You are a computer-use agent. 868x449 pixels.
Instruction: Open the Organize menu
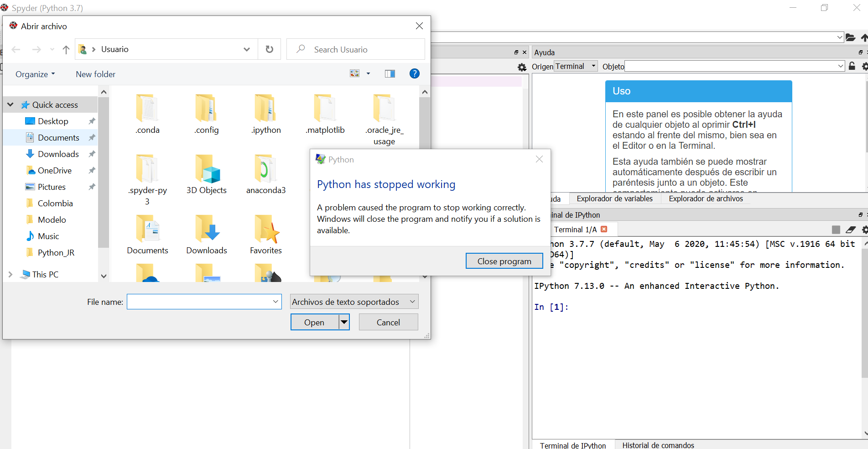(x=34, y=74)
